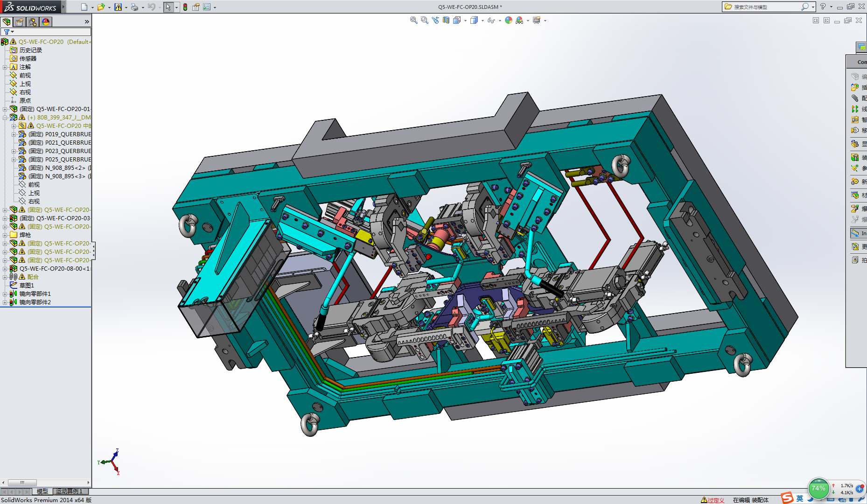Open the Options checklist icon
The height and width of the screenshot is (504, 867).
click(x=207, y=7)
